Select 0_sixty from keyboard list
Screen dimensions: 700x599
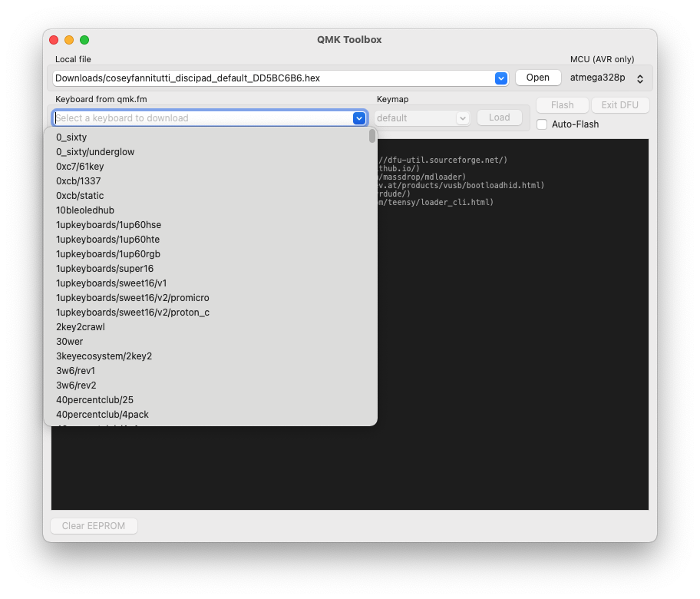(210, 137)
